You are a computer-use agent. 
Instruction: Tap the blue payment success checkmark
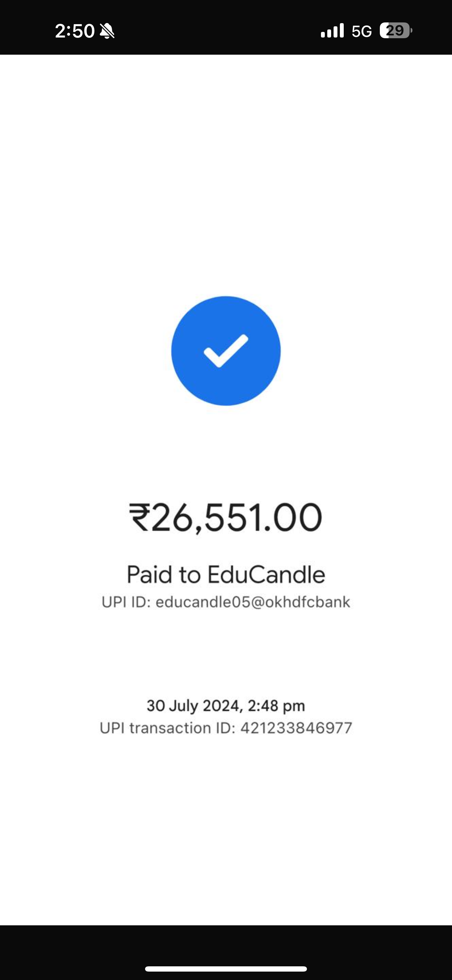226,351
